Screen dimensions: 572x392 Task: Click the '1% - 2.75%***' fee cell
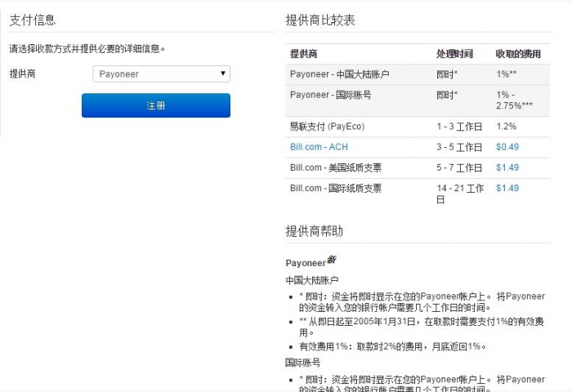point(514,100)
